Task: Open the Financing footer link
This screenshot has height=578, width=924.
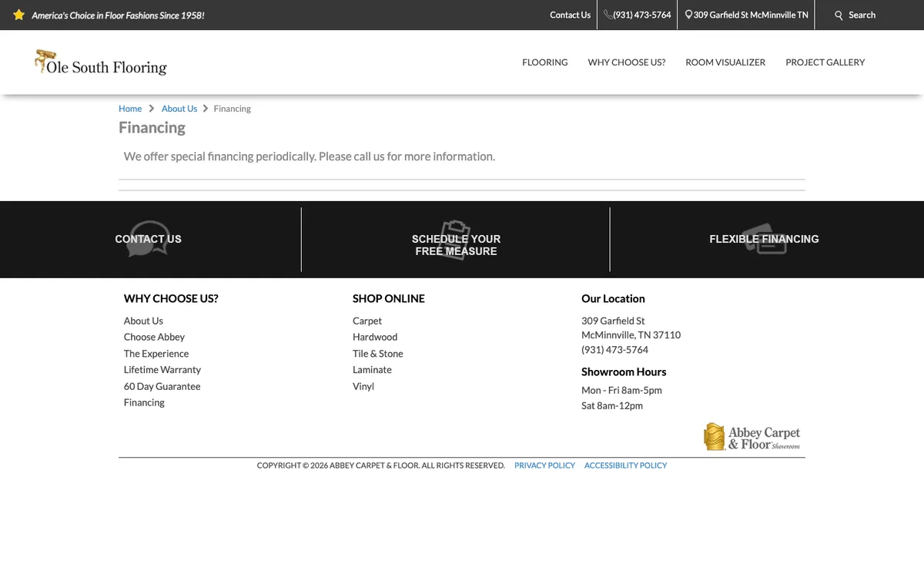Action: [x=144, y=402]
